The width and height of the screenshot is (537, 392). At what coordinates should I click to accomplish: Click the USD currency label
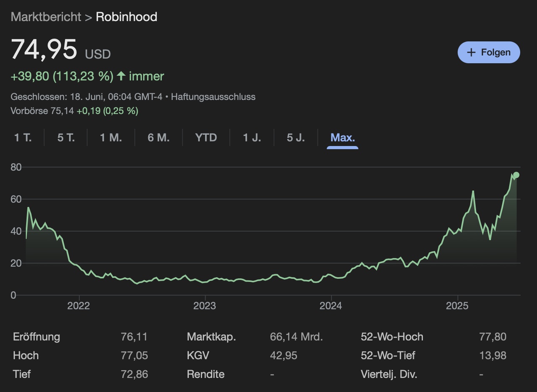[98, 54]
